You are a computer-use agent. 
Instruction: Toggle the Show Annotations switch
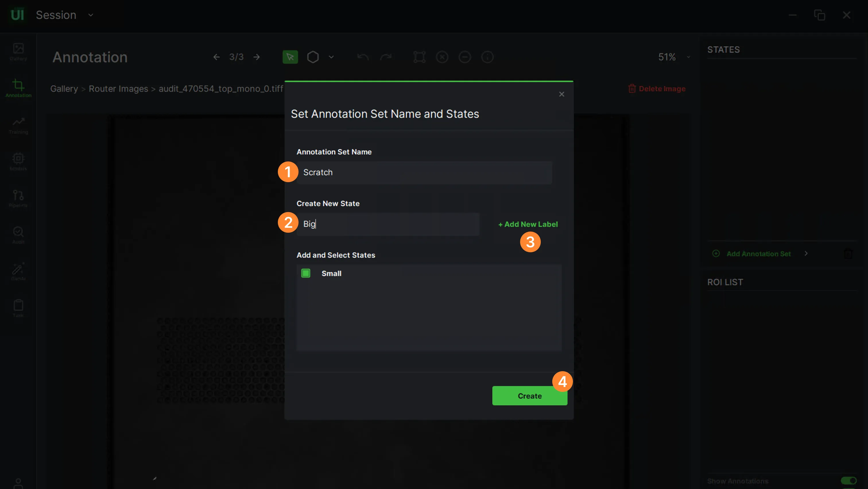tap(848, 481)
